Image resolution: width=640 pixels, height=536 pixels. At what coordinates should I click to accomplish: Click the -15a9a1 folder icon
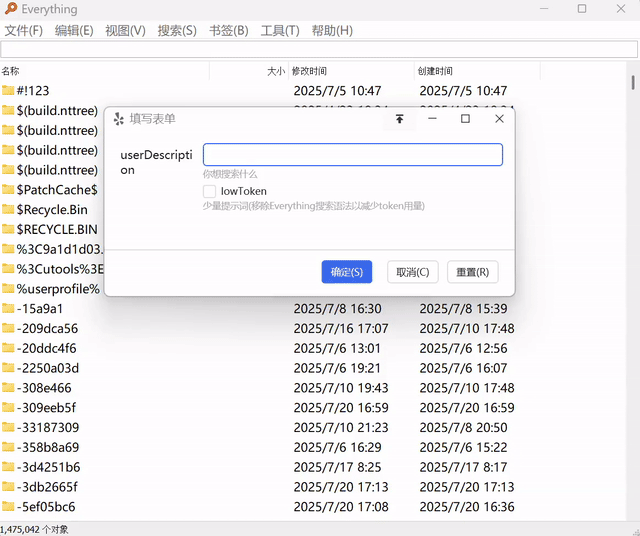(8, 308)
